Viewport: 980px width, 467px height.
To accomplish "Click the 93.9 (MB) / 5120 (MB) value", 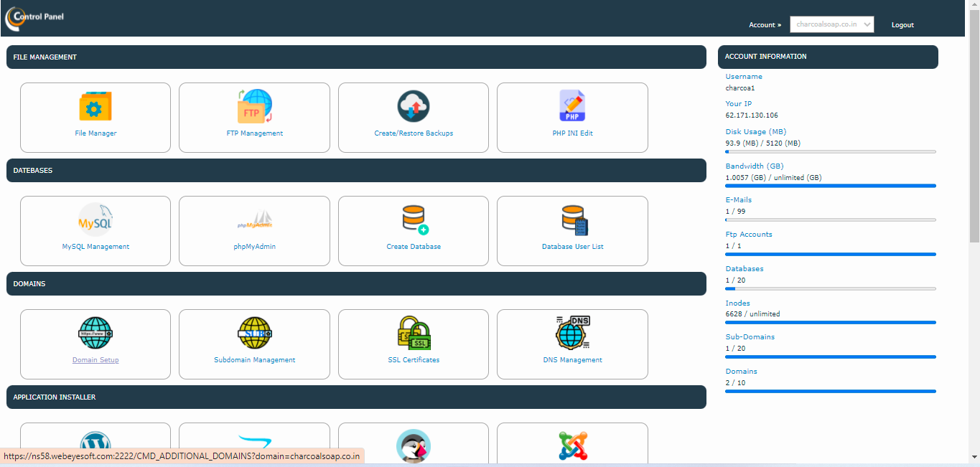I will coord(763,143).
